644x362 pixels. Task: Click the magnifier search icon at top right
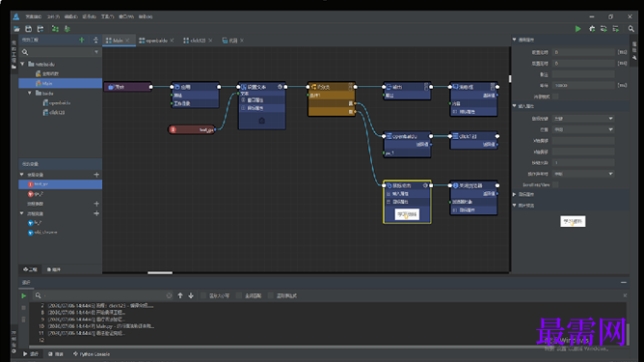tap(631, 29)
